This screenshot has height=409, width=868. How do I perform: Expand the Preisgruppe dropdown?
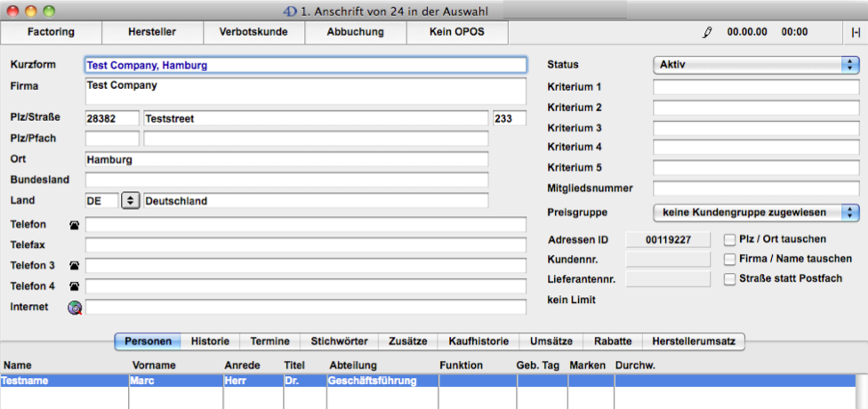pos(756,212)
